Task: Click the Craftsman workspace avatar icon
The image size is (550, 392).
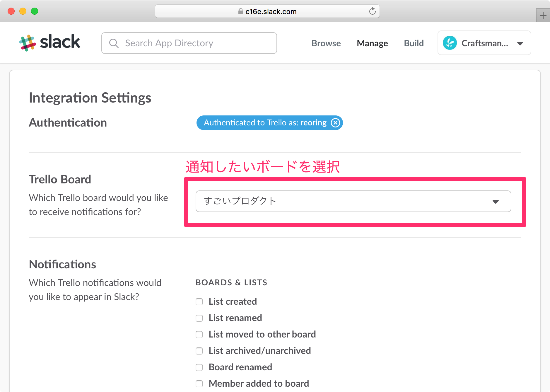Action: [450, 43]
